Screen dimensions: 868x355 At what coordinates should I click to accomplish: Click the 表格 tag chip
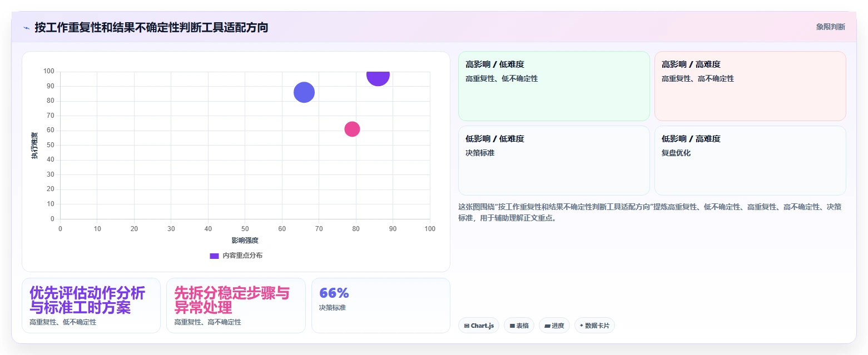coord(519,326)
